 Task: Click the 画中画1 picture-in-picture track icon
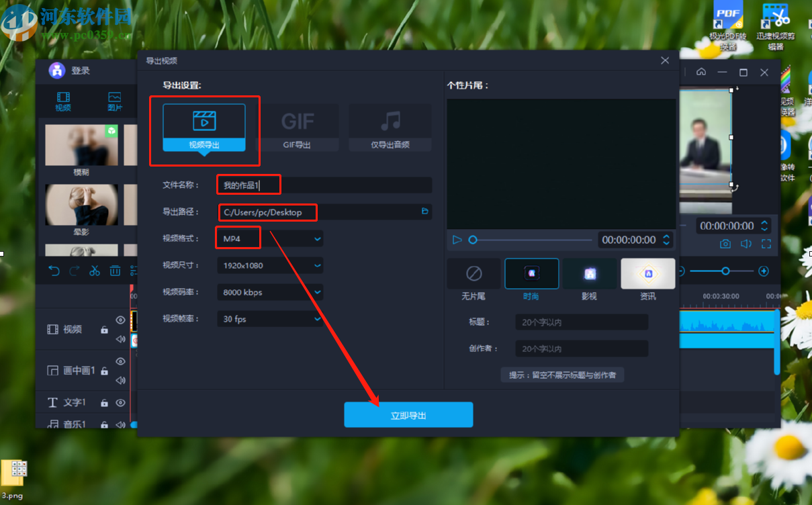(52, 370)
